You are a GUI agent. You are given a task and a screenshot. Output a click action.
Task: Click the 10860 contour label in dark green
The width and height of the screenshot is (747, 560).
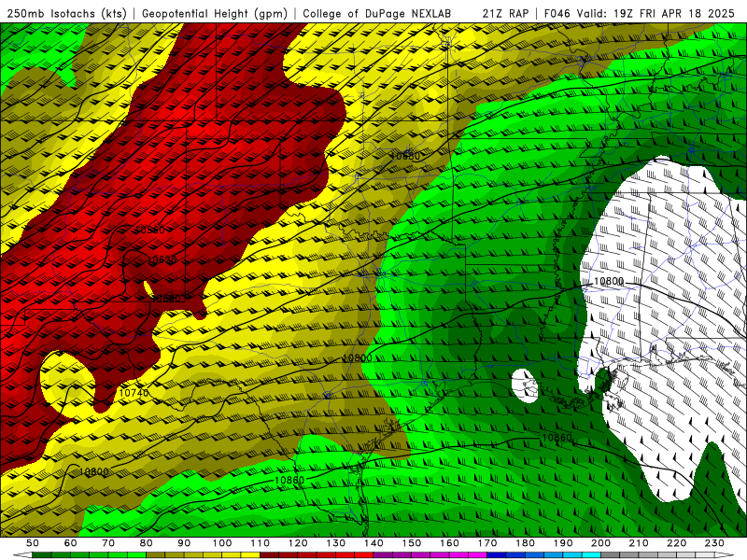click(x=557, y=438)
